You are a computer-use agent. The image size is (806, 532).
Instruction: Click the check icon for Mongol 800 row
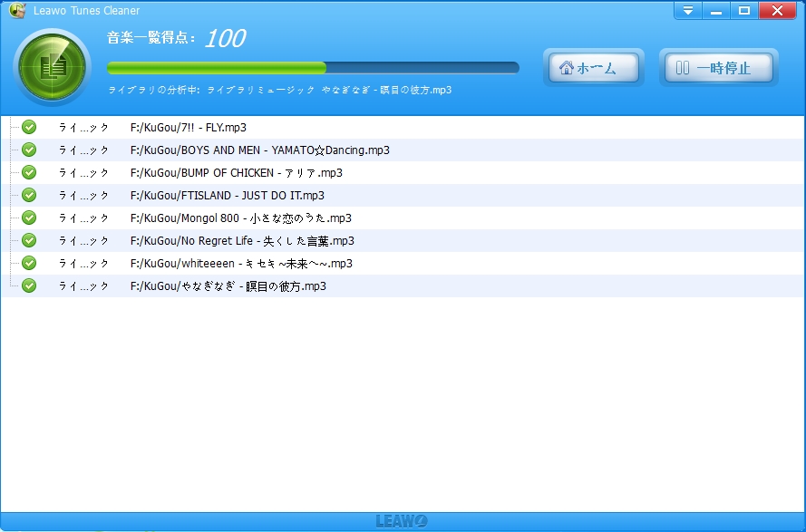click(29, 218)
